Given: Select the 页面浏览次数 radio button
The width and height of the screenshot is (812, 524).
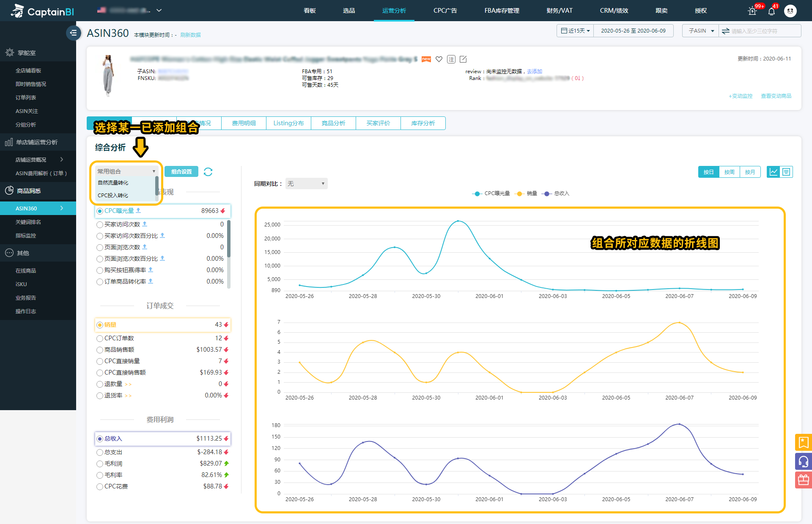Looking at the screenshot, I should (100, 247).
